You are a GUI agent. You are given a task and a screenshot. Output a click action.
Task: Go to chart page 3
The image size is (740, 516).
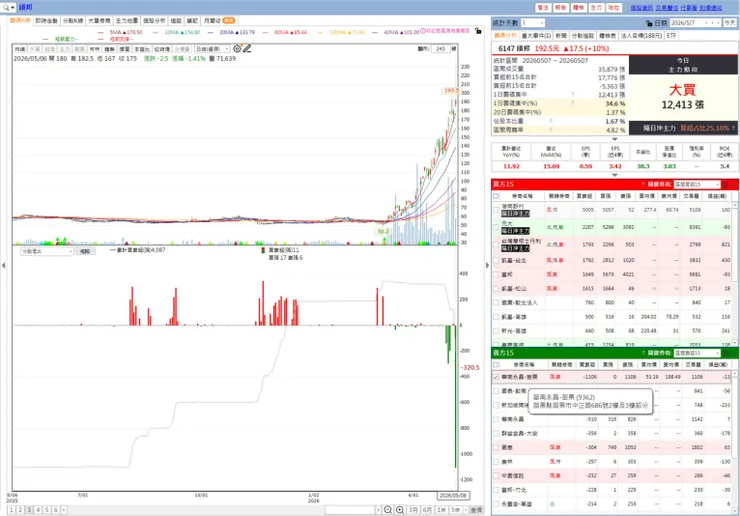29,510
